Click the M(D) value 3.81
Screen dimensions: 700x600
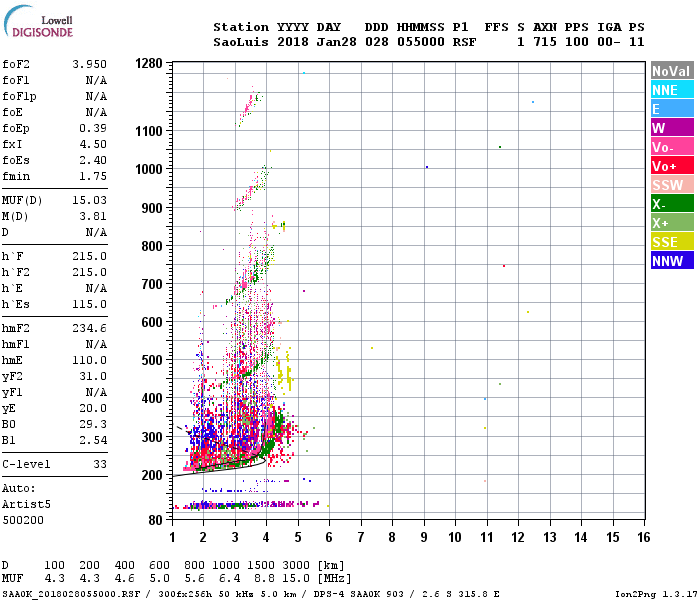(x=93, y=216)
